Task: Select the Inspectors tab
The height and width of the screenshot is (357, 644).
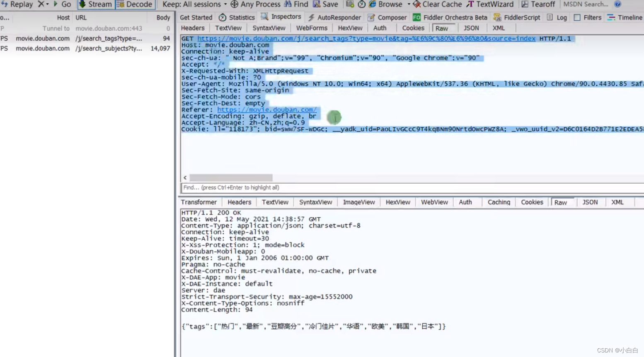Action: tap(281, 17)
